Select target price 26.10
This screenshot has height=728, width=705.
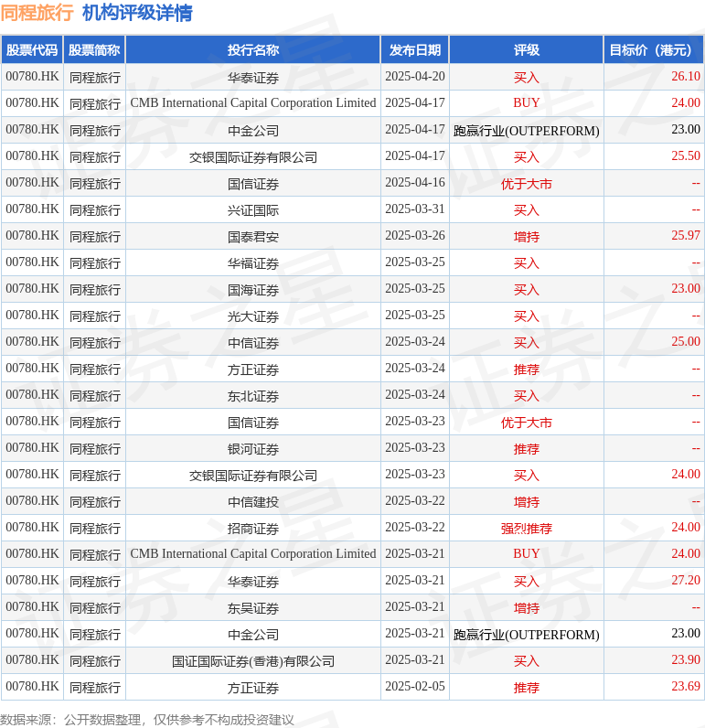point(686,76)
